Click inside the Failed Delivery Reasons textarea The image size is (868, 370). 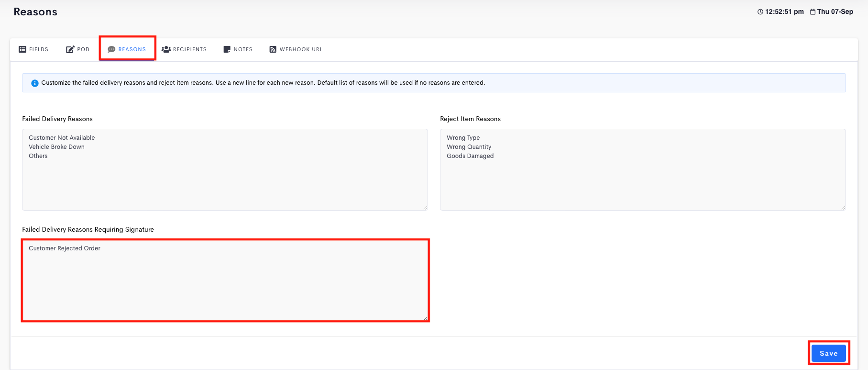point(225,169)
